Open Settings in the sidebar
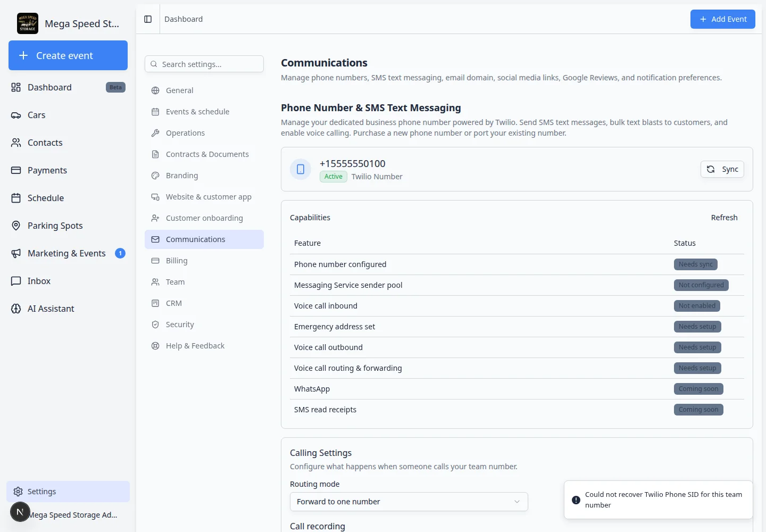 coord(68,492)
